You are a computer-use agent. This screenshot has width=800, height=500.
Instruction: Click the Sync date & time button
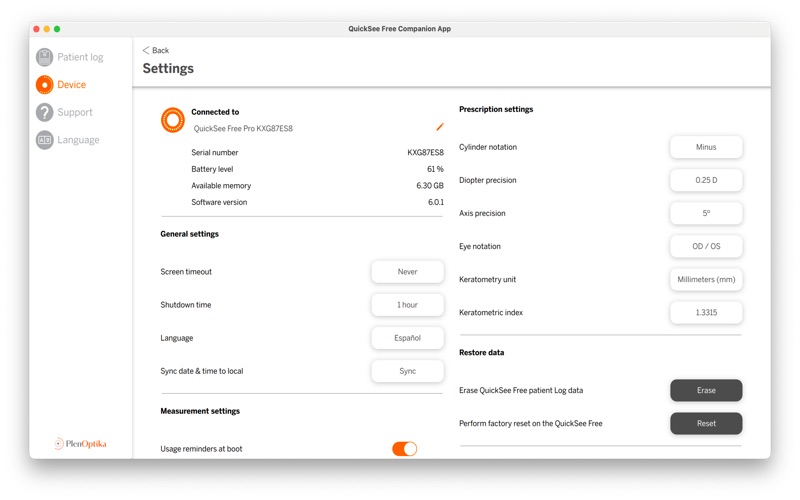pyautogui.click(x=408, y=371)
